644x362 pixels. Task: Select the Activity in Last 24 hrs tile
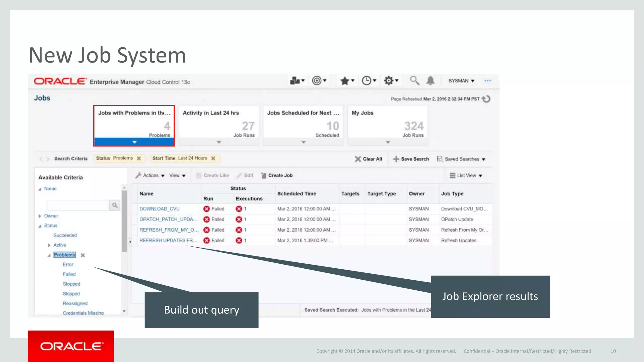point(219,125)
